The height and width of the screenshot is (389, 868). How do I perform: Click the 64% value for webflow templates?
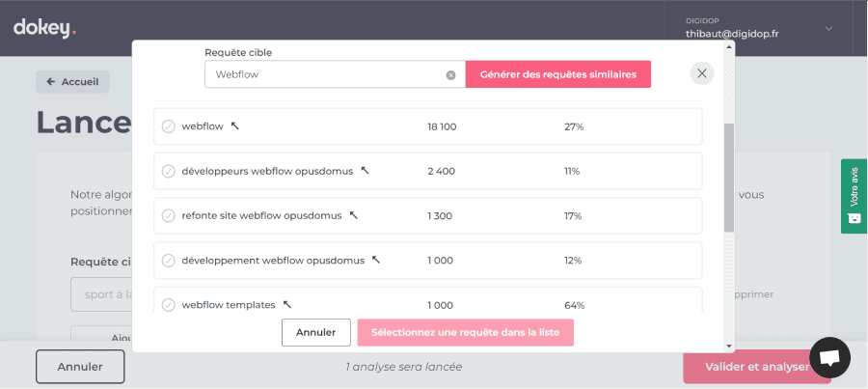click(574, 305)
